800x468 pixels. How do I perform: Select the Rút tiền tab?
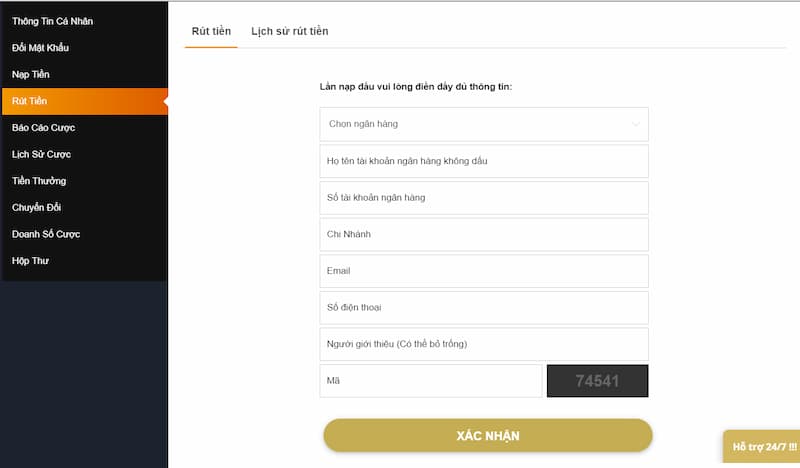coord(211,31)
